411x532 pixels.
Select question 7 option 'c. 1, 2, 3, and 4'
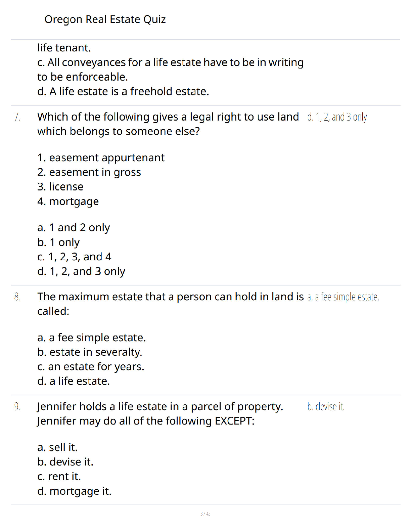pyautogui.click(x=74, y=257)
